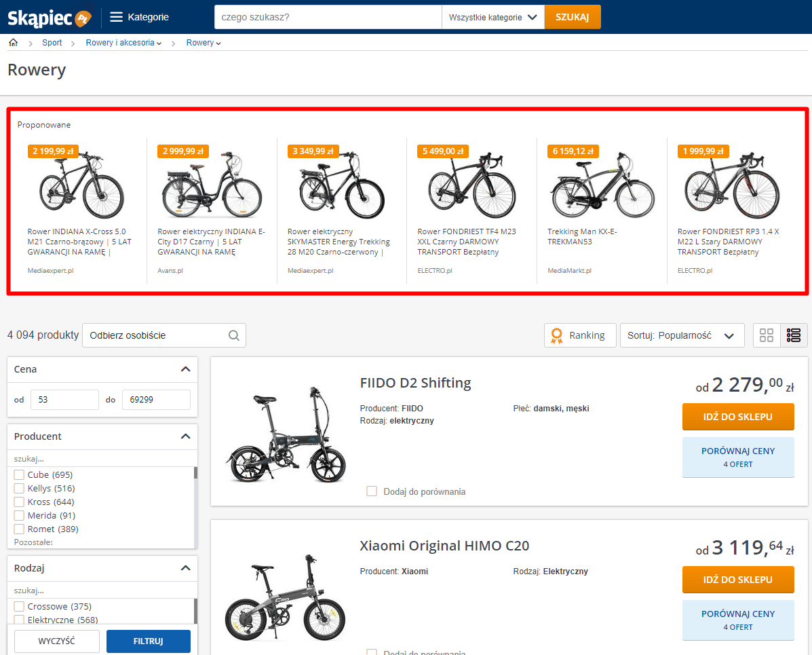Screen dimensions: 812x655
Task: Check 'Dodaj do porównania' for FIIDO D2 Shifting
Action: point(372,491)
